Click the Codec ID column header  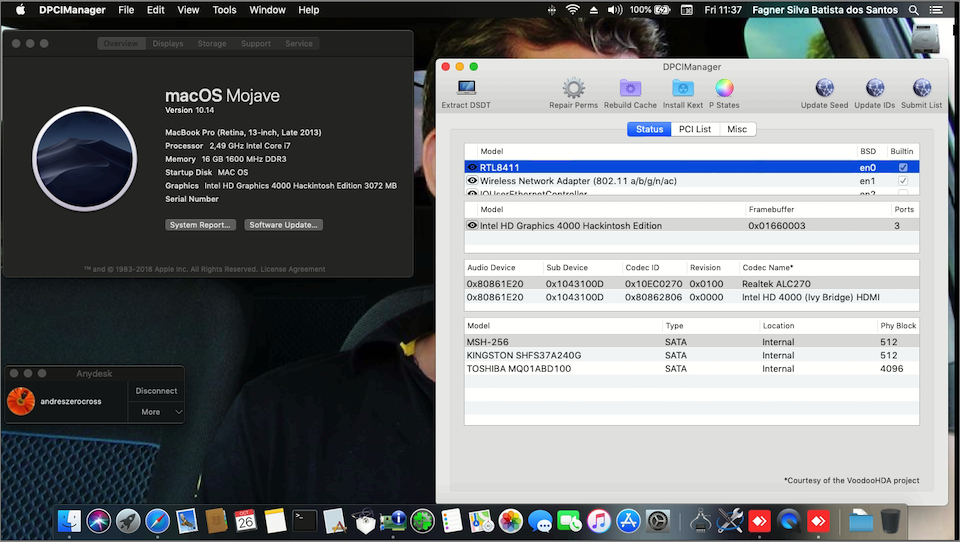click(x=654, y=268)
